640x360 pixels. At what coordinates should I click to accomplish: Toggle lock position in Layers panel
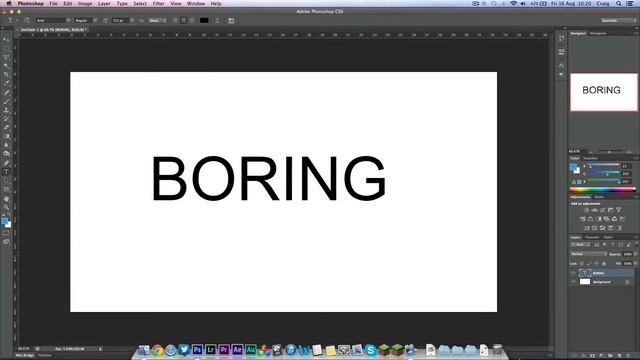(x=596, y=264)
